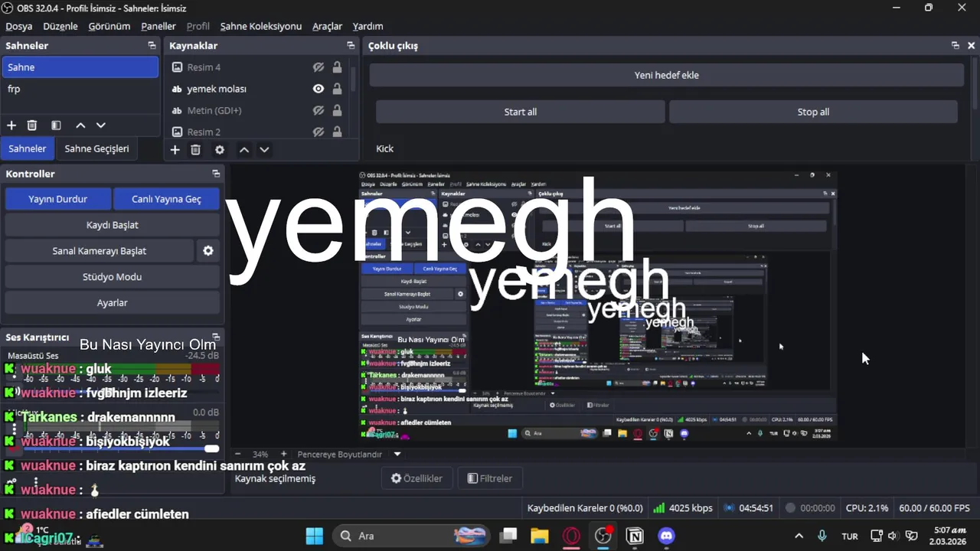This screenshot has width=980, height=551.
Task: Open Özellikler for the source
Action: coord(417,478)
